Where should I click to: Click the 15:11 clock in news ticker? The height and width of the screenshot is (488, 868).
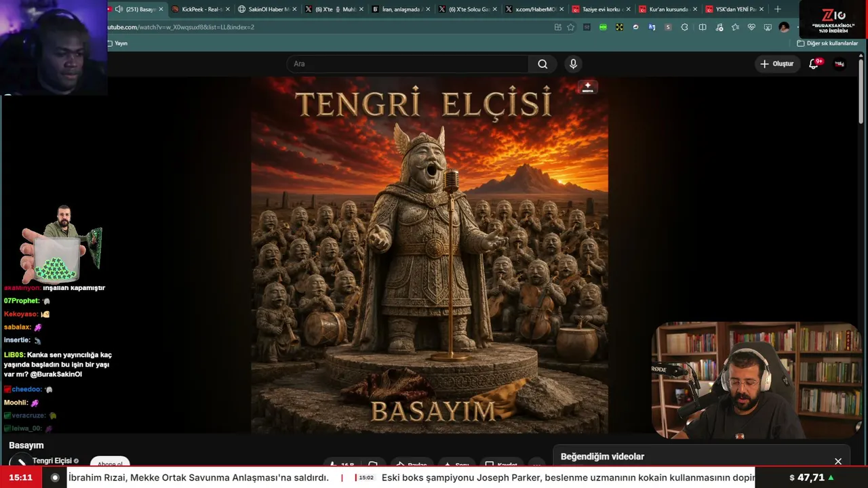pos(21,478)
